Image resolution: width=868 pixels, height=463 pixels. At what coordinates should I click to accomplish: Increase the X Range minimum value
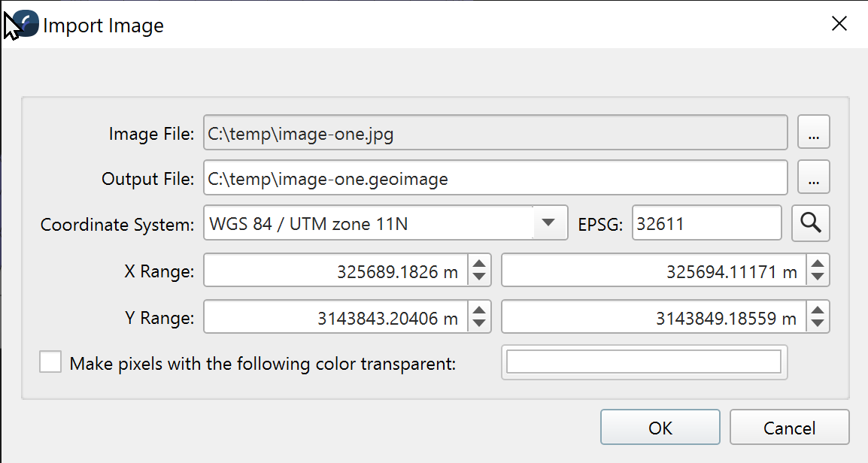click(479, 264)
